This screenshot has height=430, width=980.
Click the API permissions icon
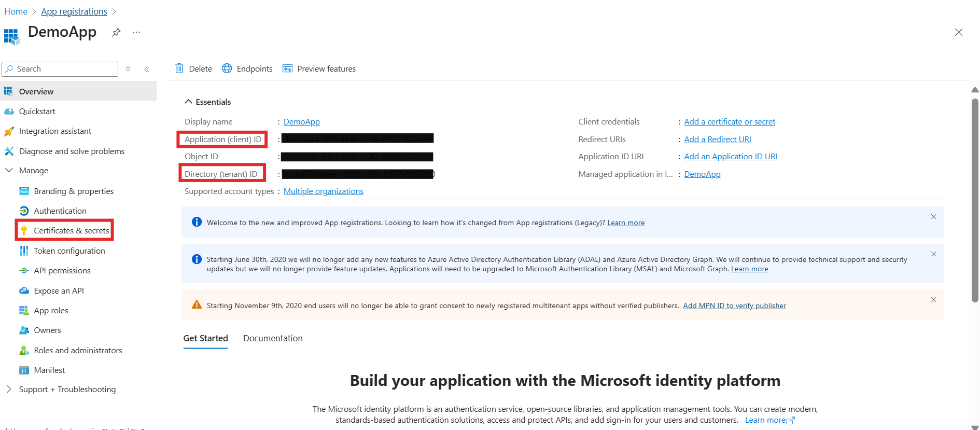pos(24,271)
